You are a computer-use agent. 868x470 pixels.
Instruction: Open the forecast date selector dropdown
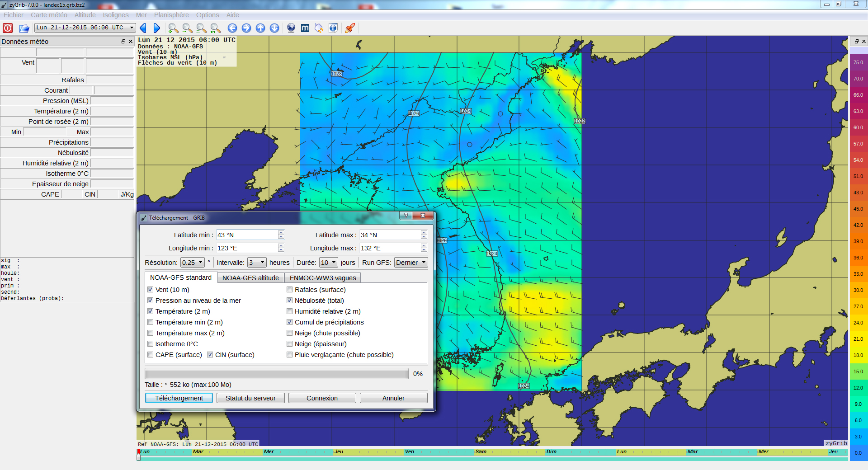pyautogui.click(x=85, y=28)
